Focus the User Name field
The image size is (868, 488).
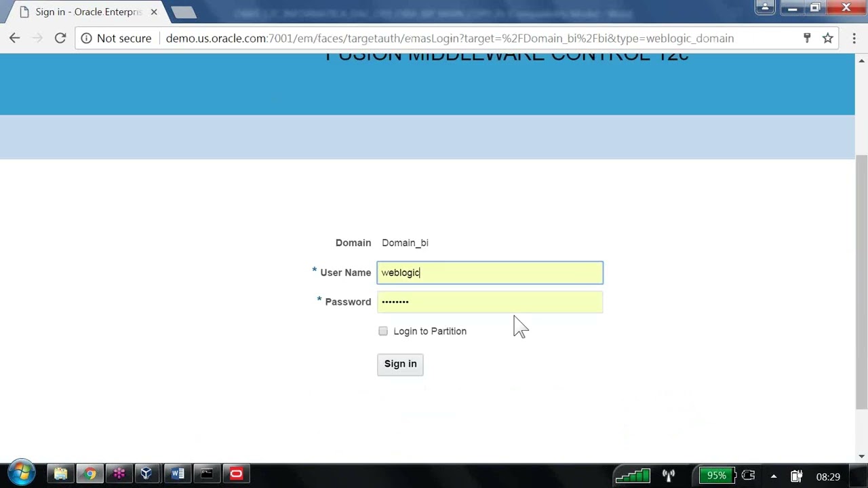pos(490,272)
